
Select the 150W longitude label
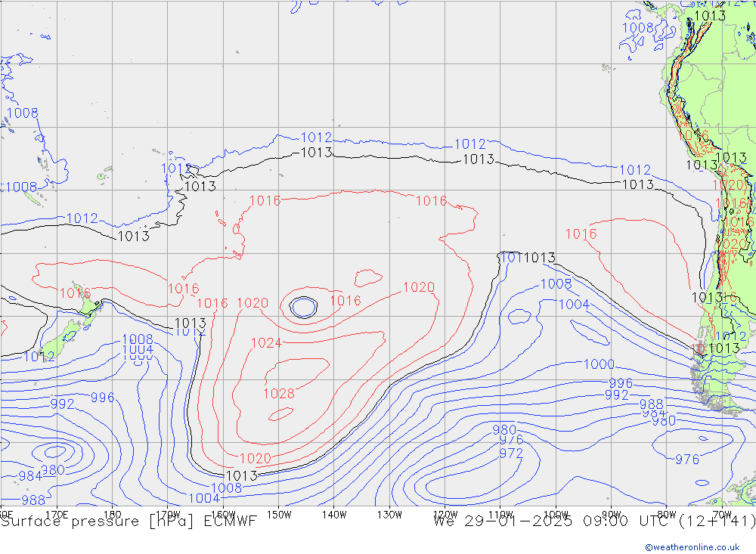279,514
